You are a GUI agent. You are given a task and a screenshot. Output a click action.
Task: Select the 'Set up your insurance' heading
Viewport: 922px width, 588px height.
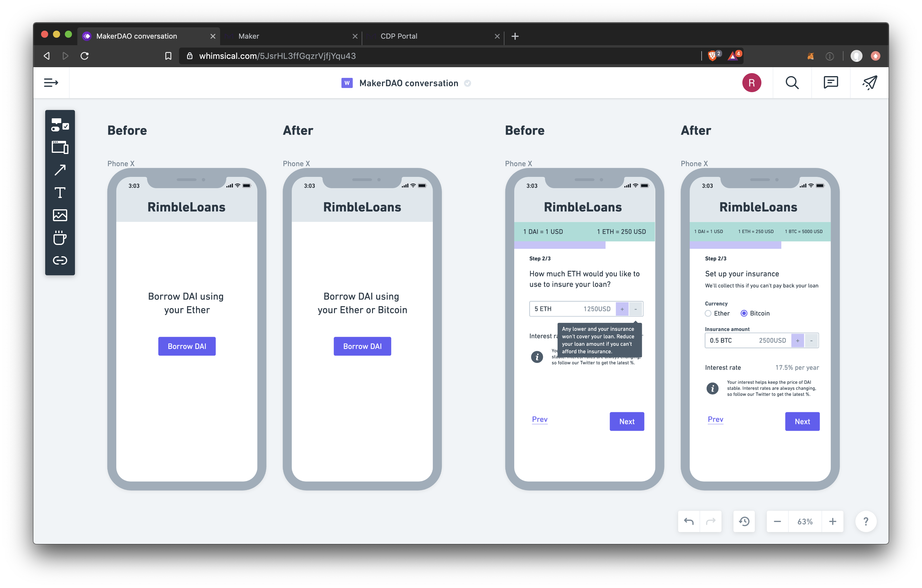point(742,274)
